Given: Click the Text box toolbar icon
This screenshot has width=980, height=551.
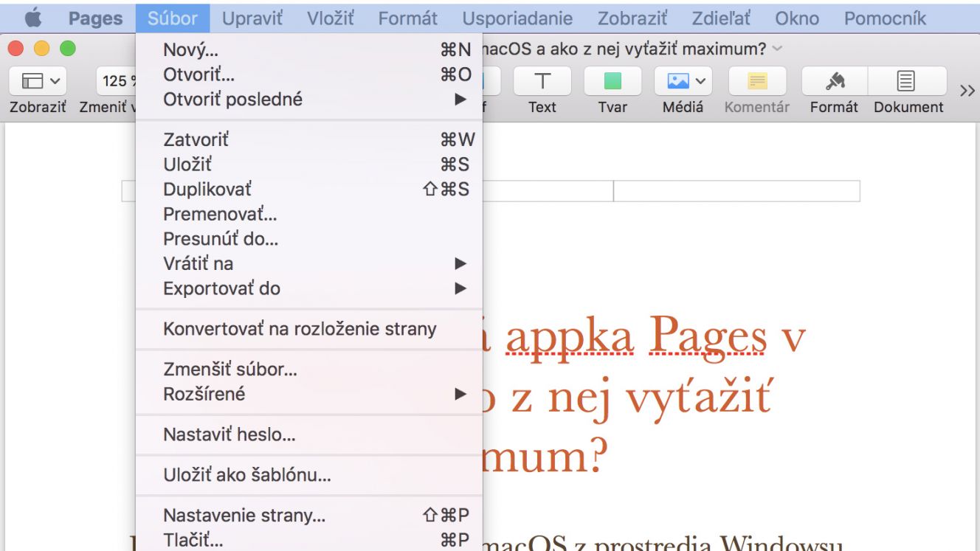Looking at the screenshot, I should (542, 81).
